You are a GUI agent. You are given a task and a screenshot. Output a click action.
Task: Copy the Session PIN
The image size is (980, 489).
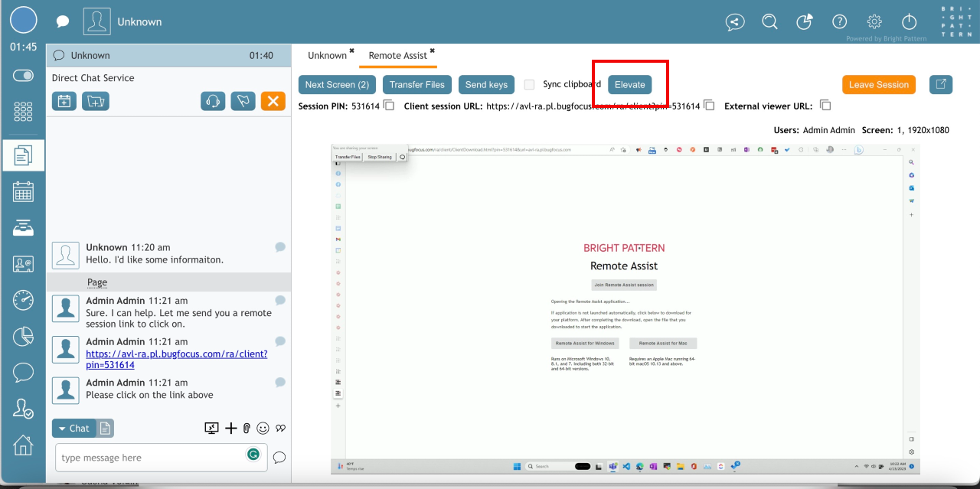pyautogui.click(x=389, y=105)
